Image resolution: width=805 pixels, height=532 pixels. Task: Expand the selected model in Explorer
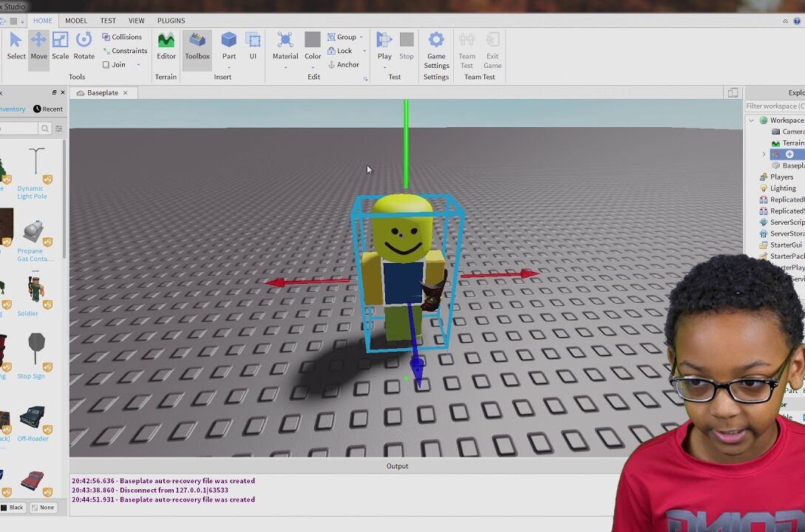764,154
